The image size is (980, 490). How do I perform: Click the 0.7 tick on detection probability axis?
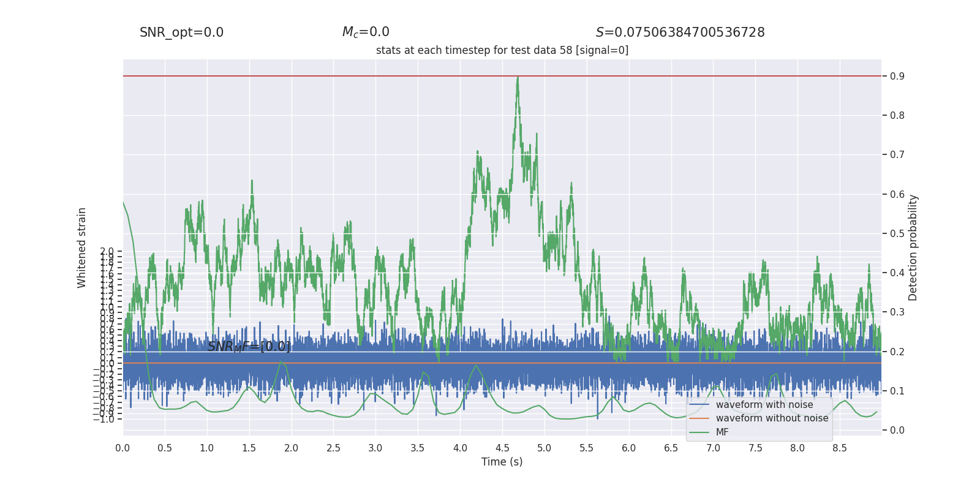point(897,155)
